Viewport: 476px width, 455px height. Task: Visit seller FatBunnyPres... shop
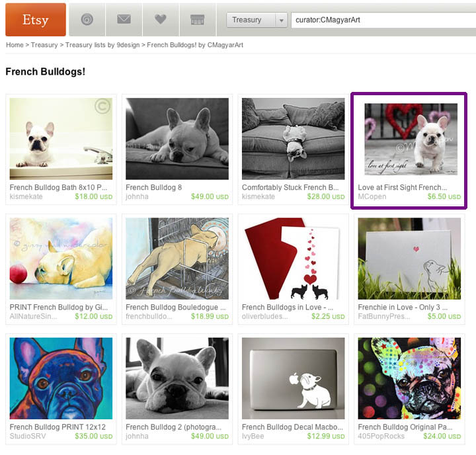pyautogui.click(x=384, y=317)
